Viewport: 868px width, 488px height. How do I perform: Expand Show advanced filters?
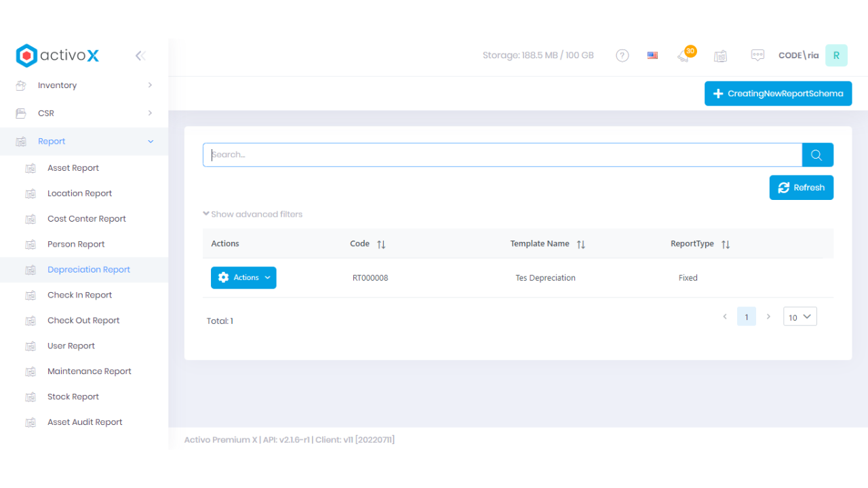coord(253,214)
